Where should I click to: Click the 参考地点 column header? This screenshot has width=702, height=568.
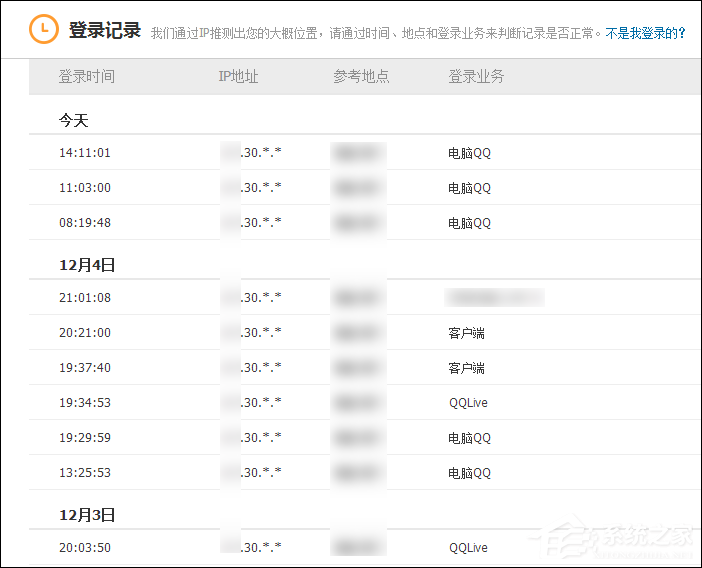[361, 76]
